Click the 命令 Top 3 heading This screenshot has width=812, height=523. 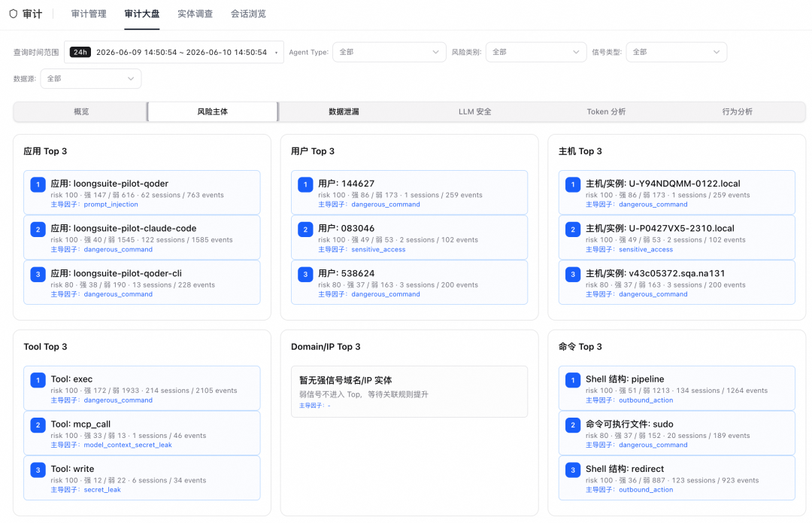pos(580,347)
